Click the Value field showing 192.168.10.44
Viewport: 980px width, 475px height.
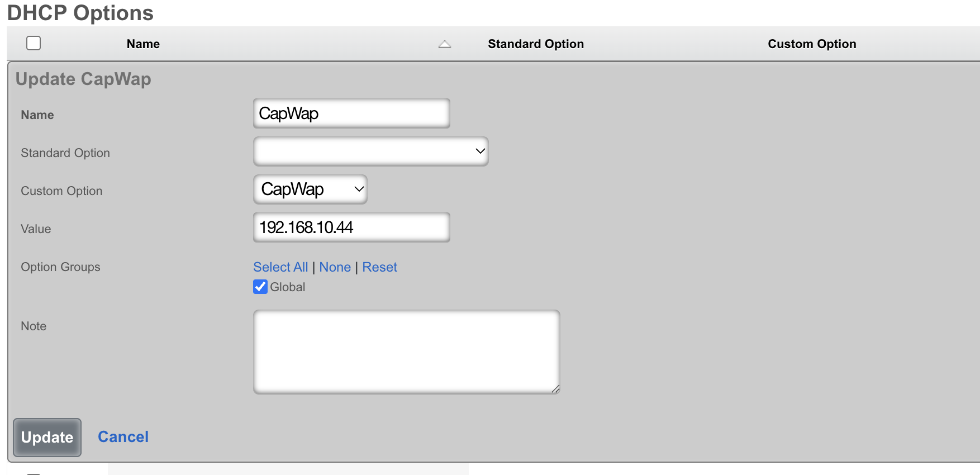click(x=351, y=227)
